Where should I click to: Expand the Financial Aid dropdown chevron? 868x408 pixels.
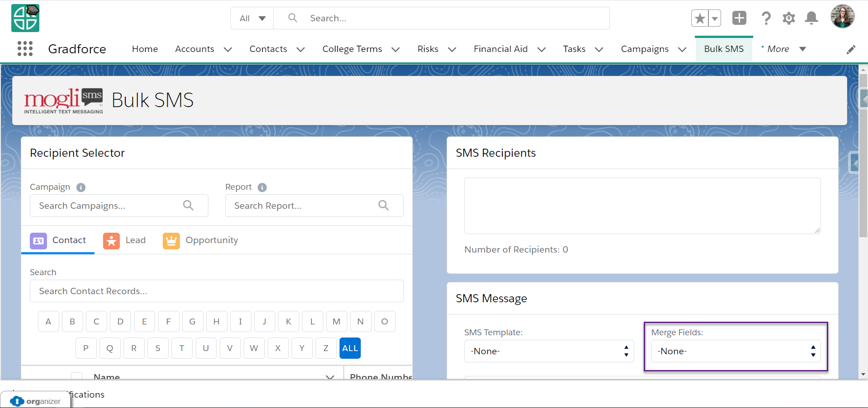[x=542, y=49]
